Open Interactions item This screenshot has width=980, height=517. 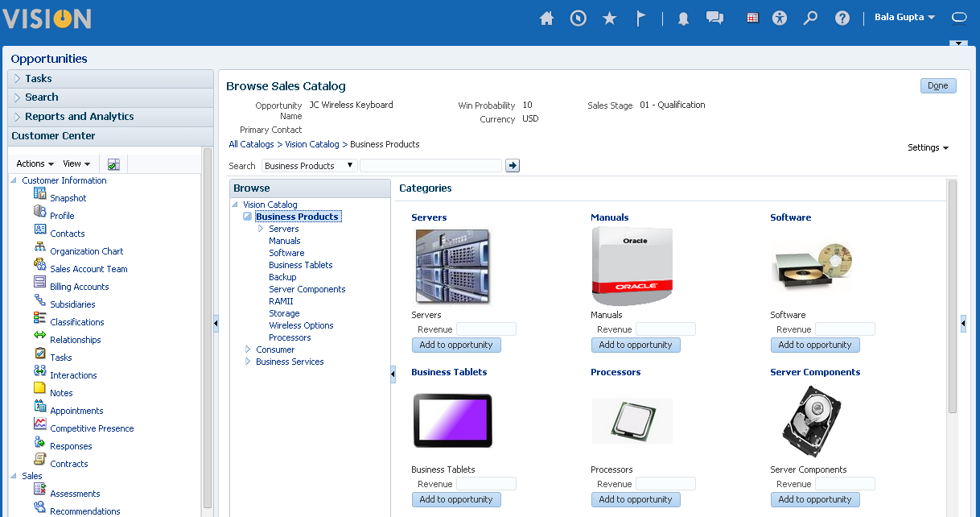coord(73,375)
